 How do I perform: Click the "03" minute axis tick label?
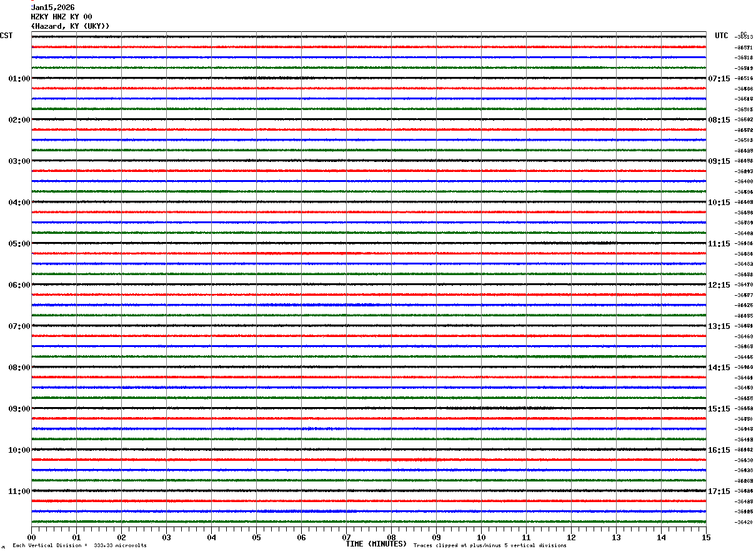pos(166,537)
